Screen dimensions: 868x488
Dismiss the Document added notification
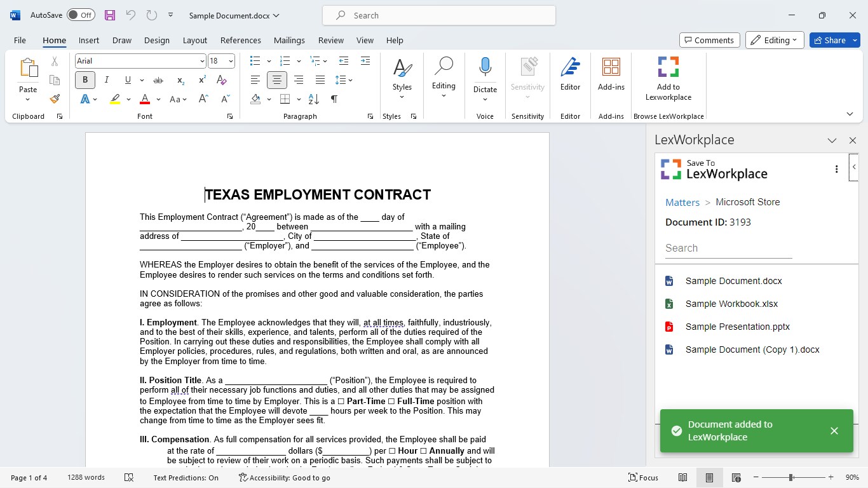point(834,431)
